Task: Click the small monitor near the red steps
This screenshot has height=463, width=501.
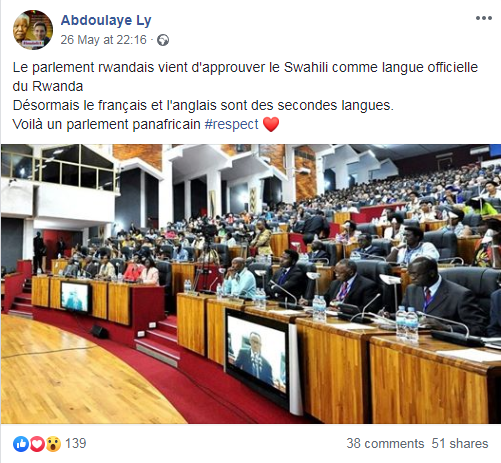Action: coord(75,296)
